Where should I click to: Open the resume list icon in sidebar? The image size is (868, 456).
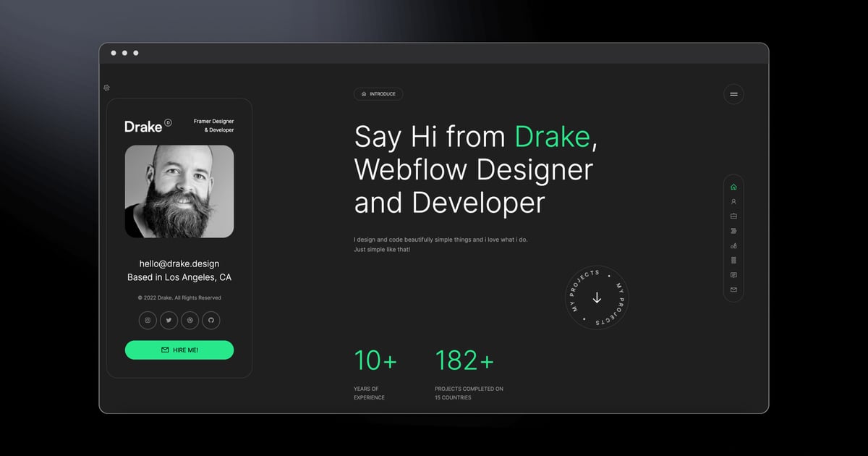(733, 260)
